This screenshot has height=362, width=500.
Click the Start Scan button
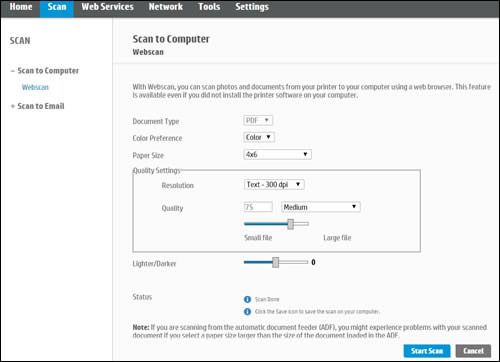[427, 351]
